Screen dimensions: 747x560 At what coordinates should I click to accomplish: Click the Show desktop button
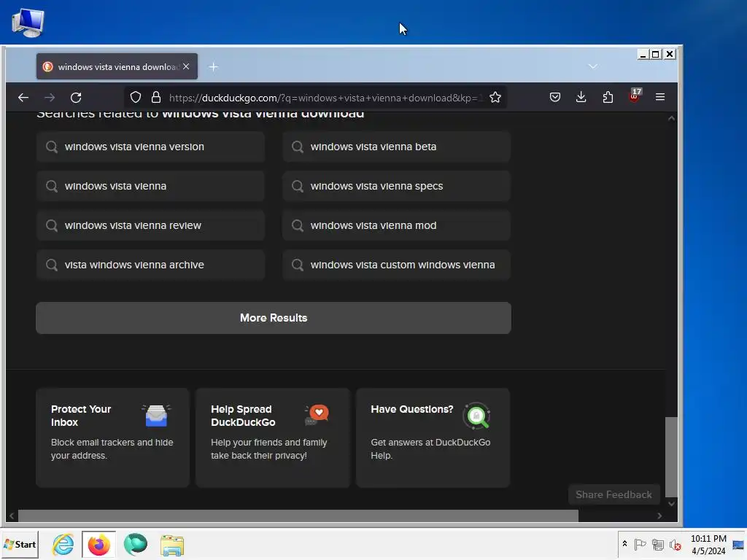(x=738, y=545)
